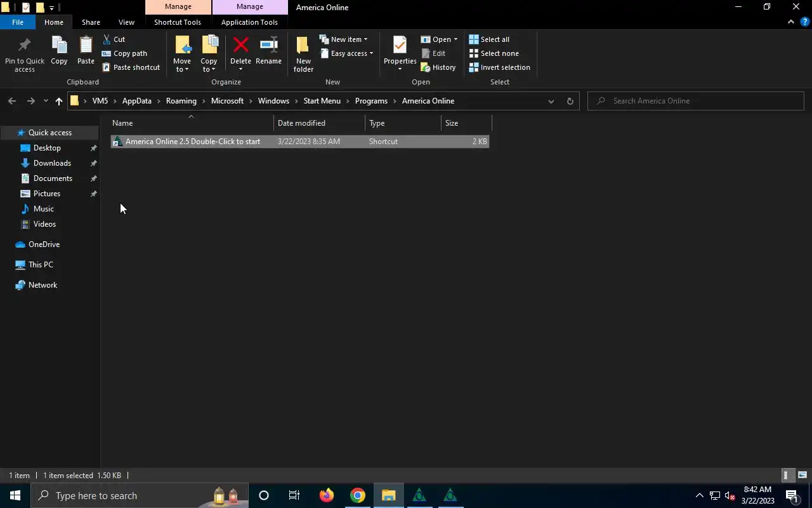
Task: Click Select none in ribbon
Action: click(x=494, y=53)
